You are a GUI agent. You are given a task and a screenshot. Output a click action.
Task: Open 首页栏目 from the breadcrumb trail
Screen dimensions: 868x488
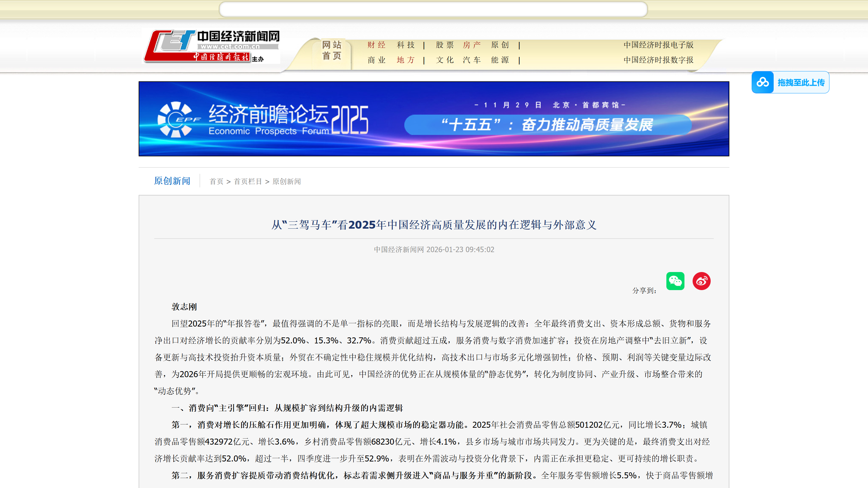click(248, 181)
